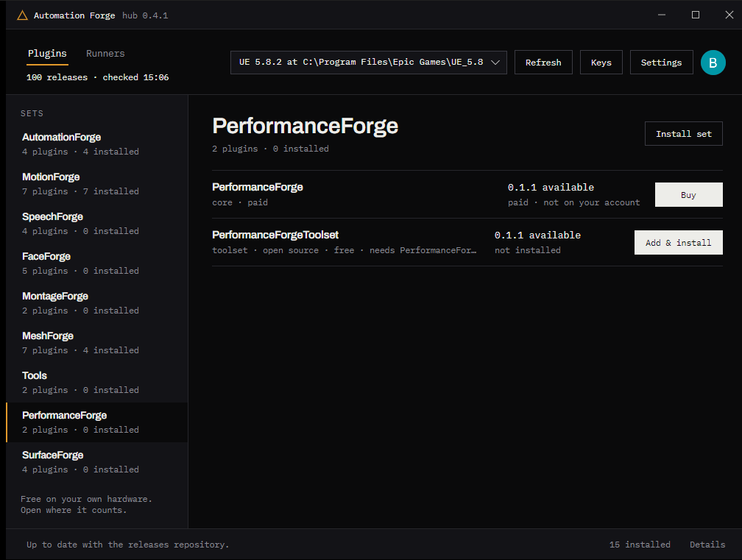Select the AutomationForge set
The height and width of the screenshot is (560, 742).
(x=97, y=144)
